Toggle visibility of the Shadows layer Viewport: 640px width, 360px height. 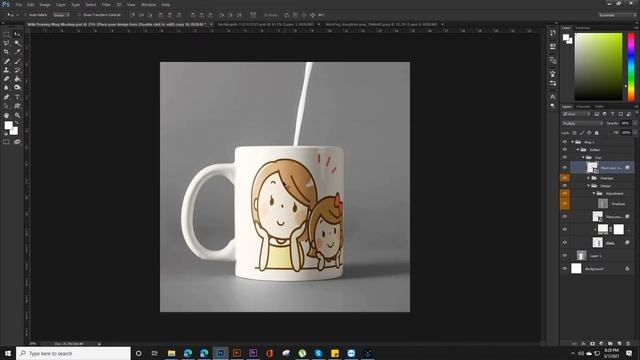[565, 203]
